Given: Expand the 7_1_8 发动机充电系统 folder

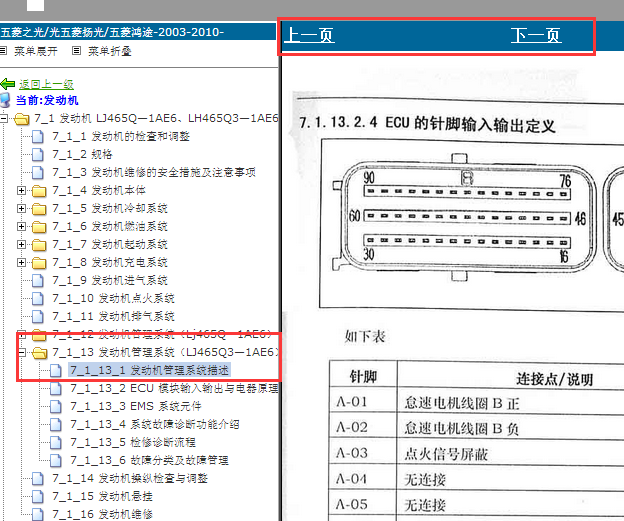Looking at the screenshot, I should (x=21, y=262).
